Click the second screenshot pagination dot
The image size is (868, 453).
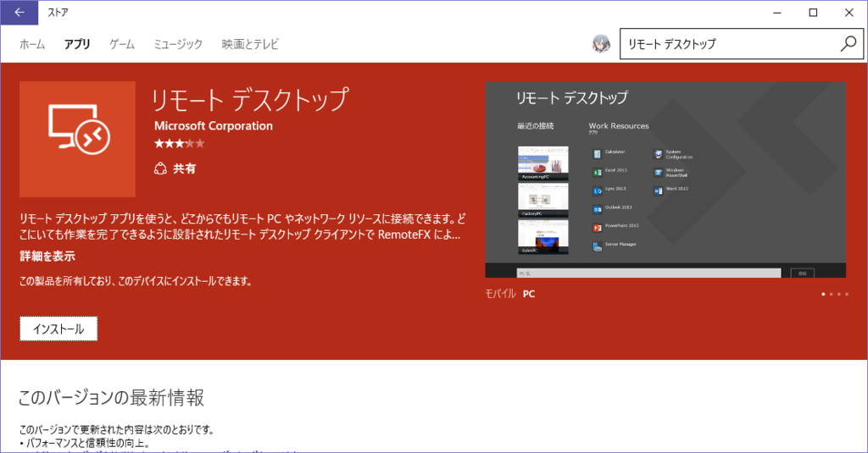[831, 294]
